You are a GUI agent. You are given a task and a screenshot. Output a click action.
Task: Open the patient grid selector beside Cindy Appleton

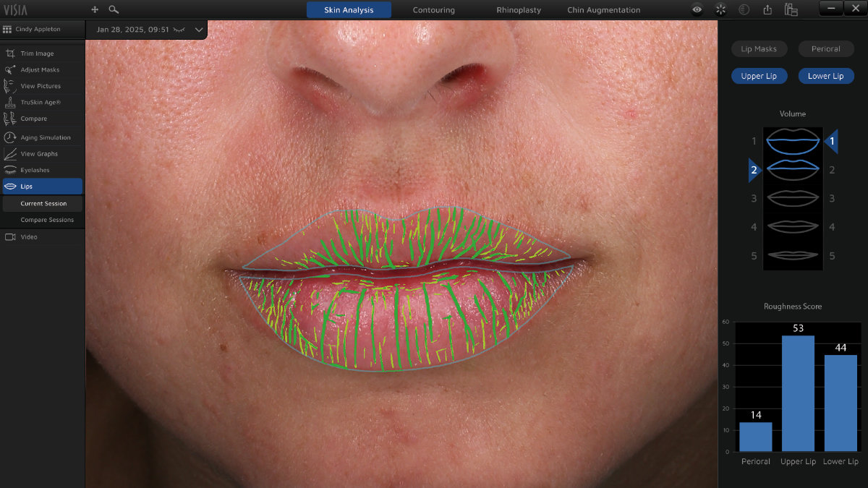point(7,30)
